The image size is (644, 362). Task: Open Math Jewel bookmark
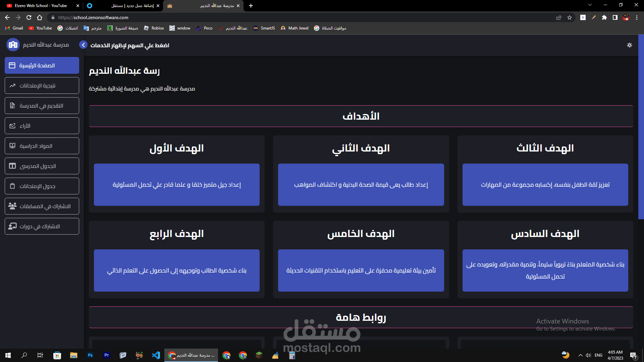click(x=294, y=28)
